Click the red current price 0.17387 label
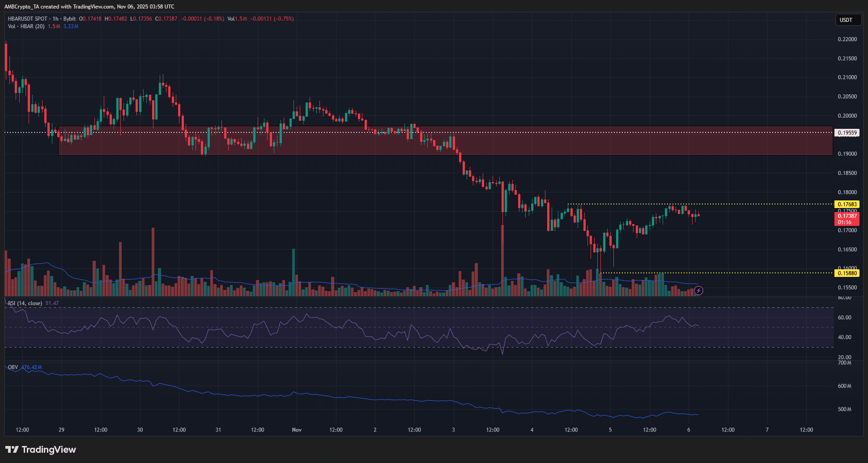 tap(847, 216)
